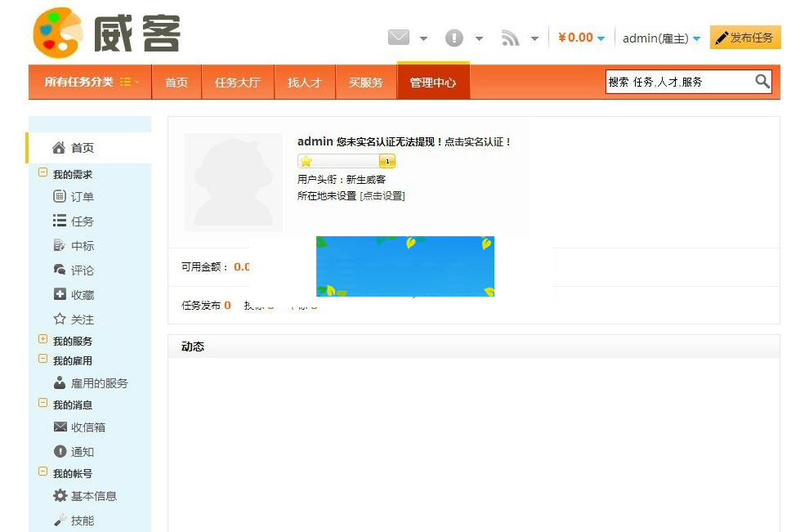Open the ¥0.00 balance dropdown
The image size is (809, 532).
pyautogui.click(x=580, y=37)
